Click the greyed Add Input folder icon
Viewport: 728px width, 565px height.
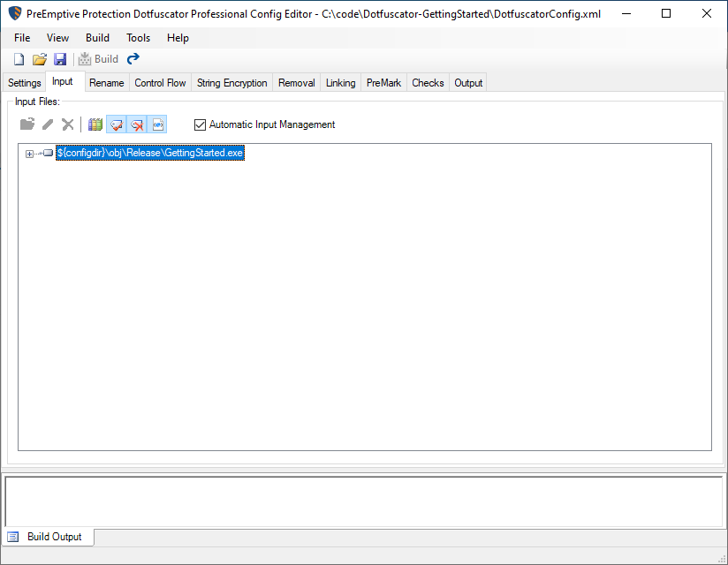click(x=27, y=124)
